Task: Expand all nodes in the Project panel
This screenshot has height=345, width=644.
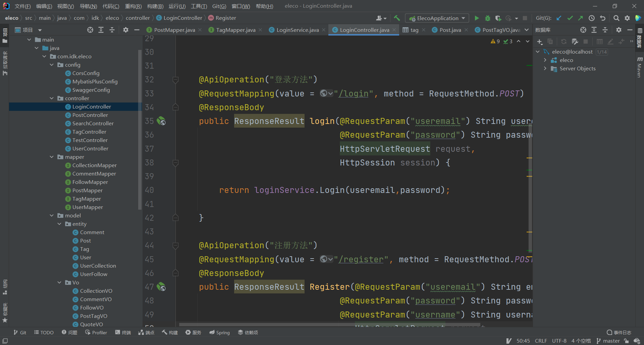Action: click(x=101, y=30)
